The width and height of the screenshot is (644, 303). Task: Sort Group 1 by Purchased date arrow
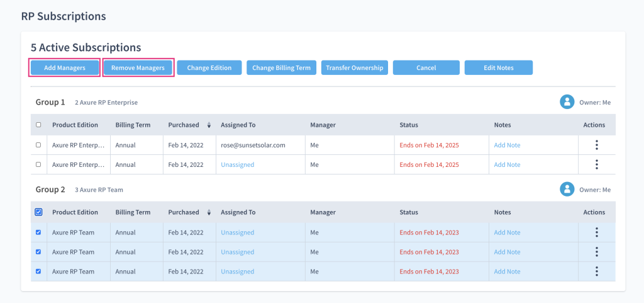[209, 125]
